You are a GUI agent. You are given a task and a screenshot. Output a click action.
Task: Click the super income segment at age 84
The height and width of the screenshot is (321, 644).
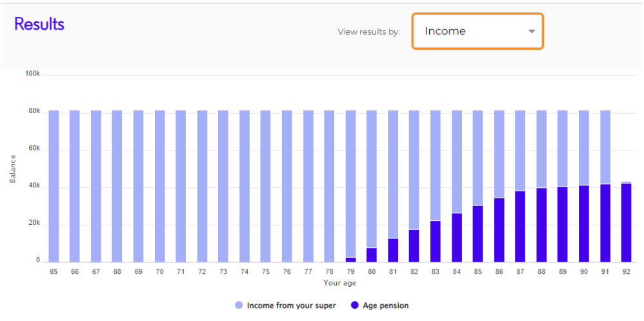tap(457, 161)
